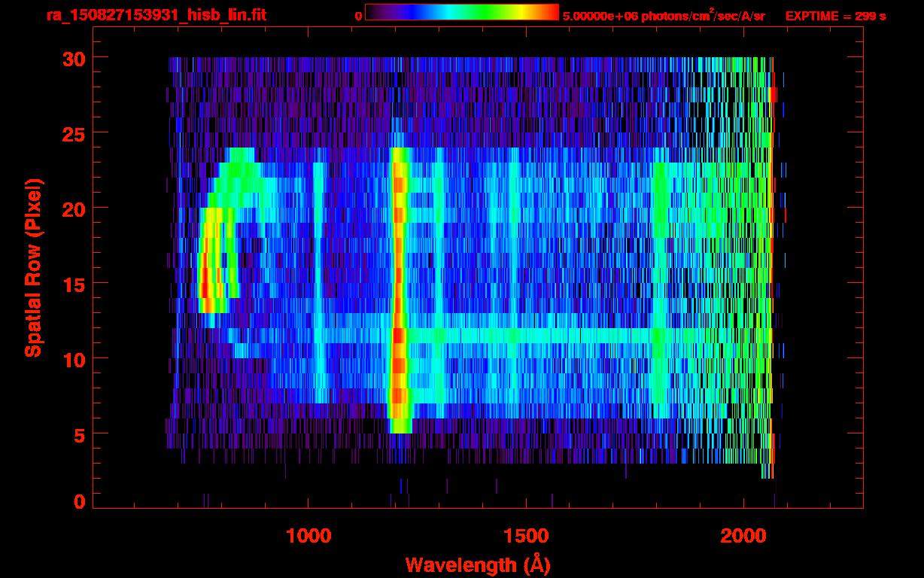Viewport: 924px width, 578px height.
Task: Click y-axis tick label 15
Action: coord(74,284)
